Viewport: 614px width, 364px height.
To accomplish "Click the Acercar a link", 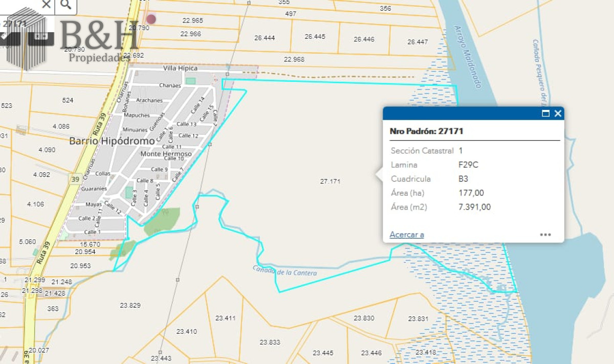I will click(x=407, y=235).
